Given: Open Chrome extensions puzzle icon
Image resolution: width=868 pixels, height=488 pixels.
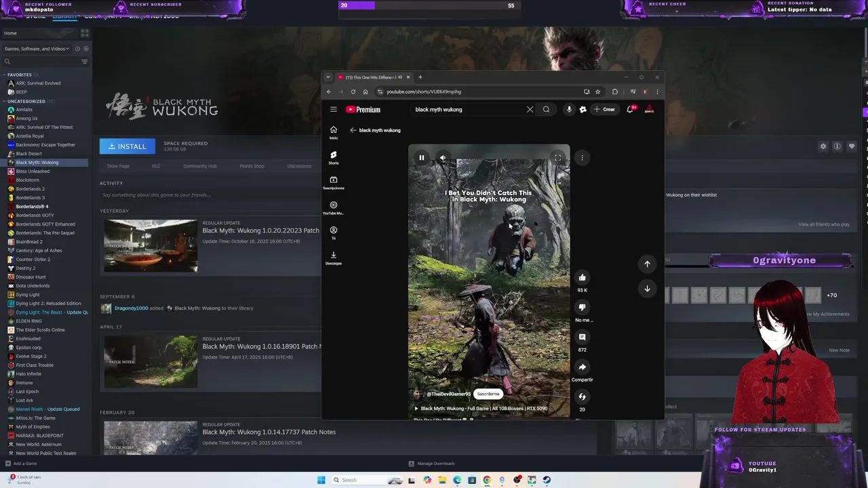Looking at the screenshot, I should coord(614,91).
